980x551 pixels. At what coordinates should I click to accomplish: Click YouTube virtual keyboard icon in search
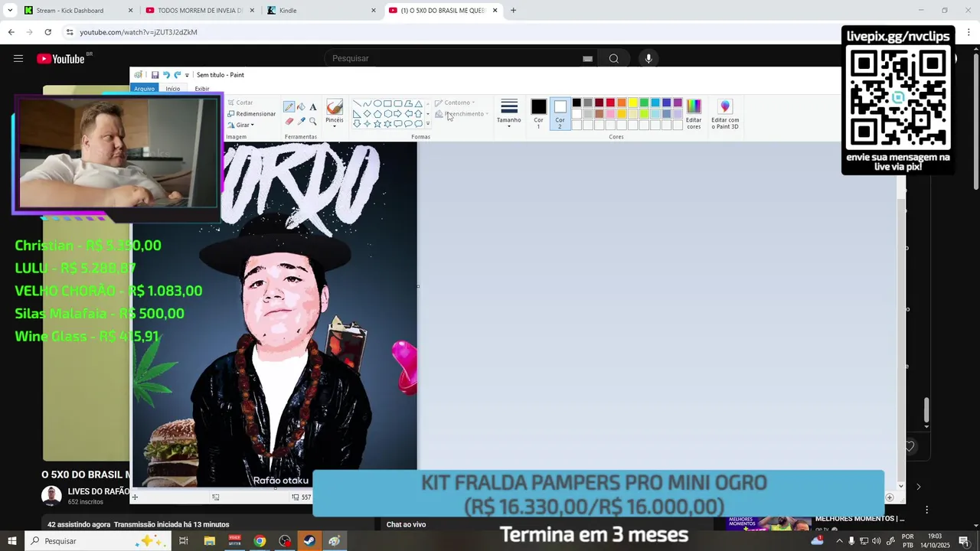[587, 59]
